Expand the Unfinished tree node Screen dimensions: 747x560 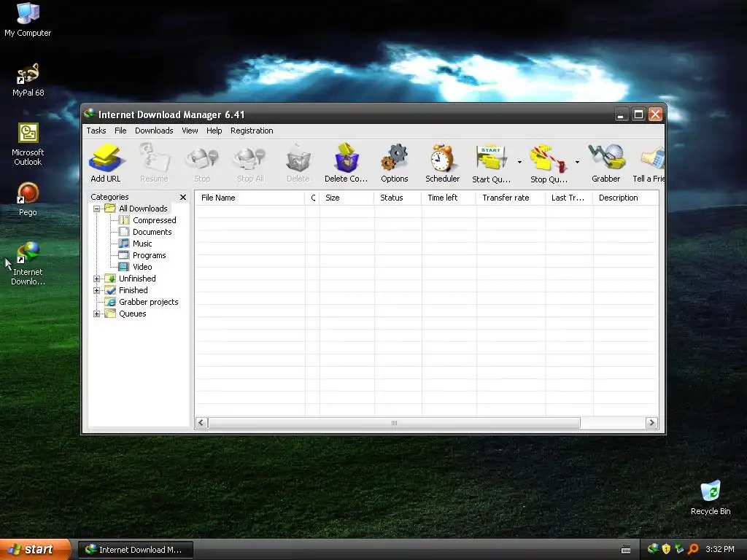[97, 279]
